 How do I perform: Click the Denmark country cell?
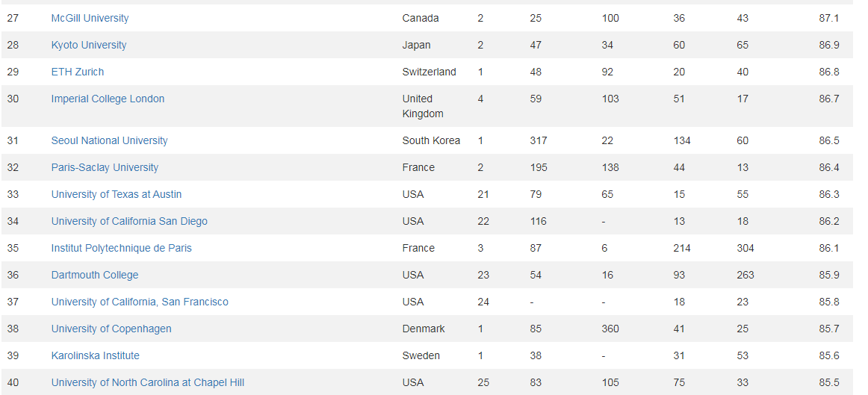(x=423, y=329)
